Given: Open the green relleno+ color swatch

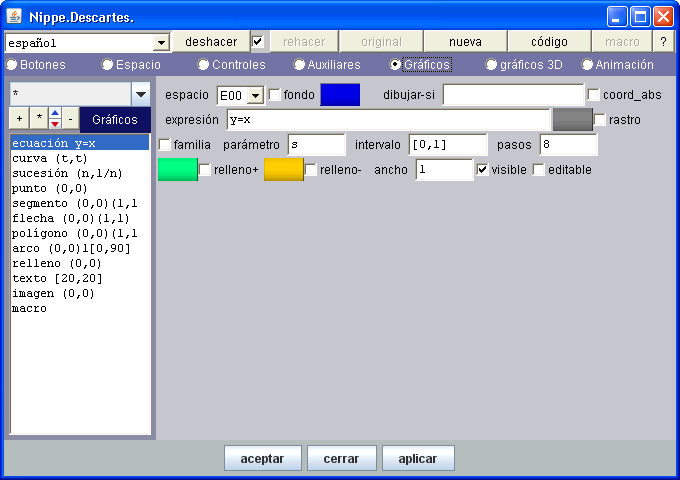Looking at the screenshot, I should (177, 170).
